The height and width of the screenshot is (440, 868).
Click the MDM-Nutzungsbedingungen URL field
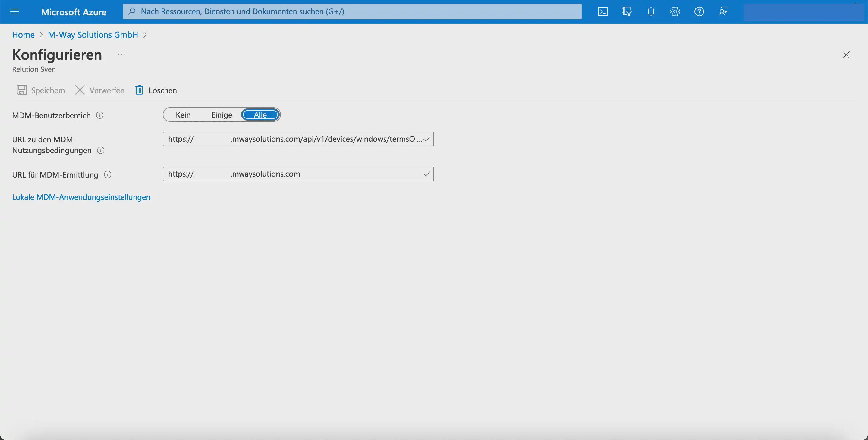point(293,139)
